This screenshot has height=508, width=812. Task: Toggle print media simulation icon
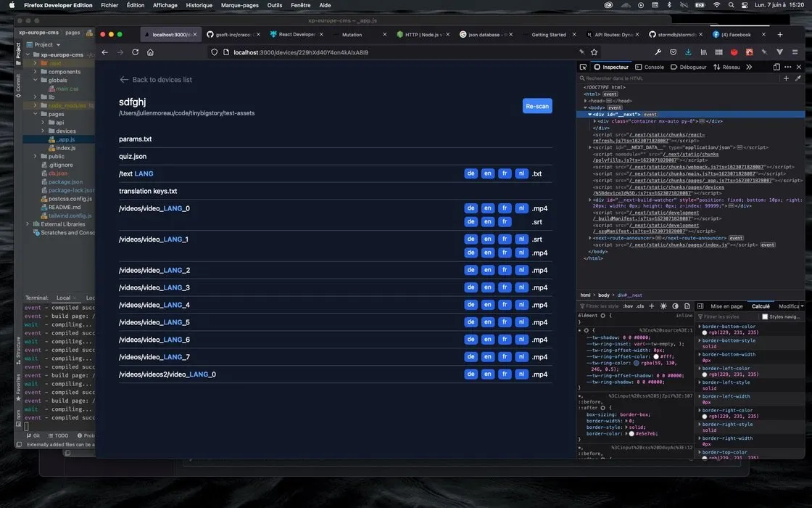(x=687, y=306)
